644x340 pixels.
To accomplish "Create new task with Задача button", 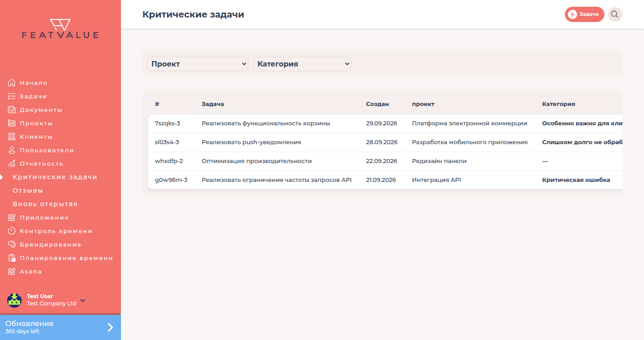I will [584, 14].
